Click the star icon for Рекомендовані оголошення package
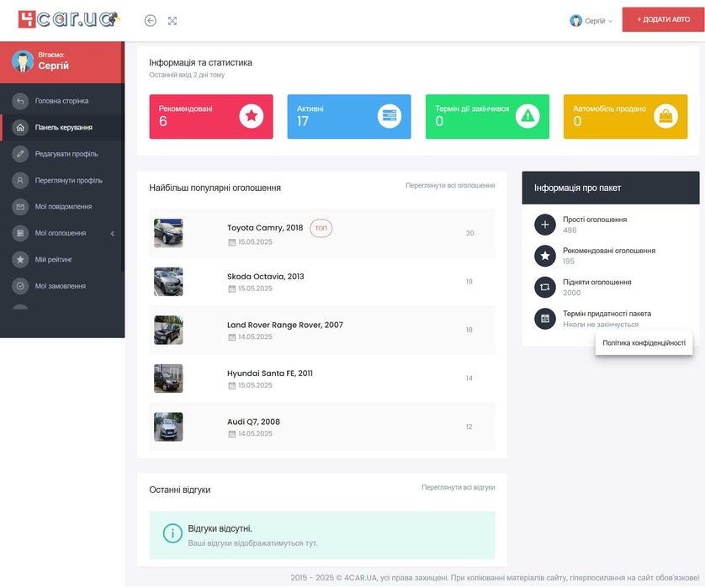Image resolution: width=705 pixels, height=588 pixels. click(545, 256)
